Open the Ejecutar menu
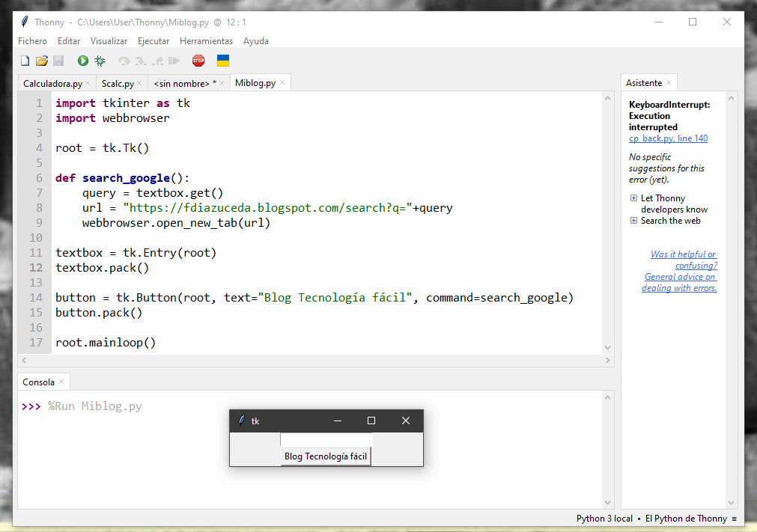The image size is (757, 532). tap(153, 41)
